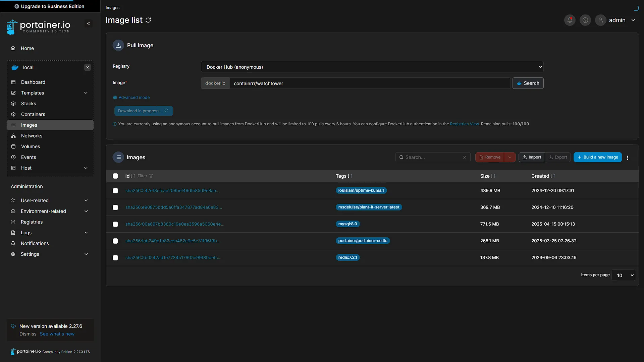Click the Pull image download icon
Viewport: 644px width, 362px height.
pyautogui.click(x=118, y=45)
